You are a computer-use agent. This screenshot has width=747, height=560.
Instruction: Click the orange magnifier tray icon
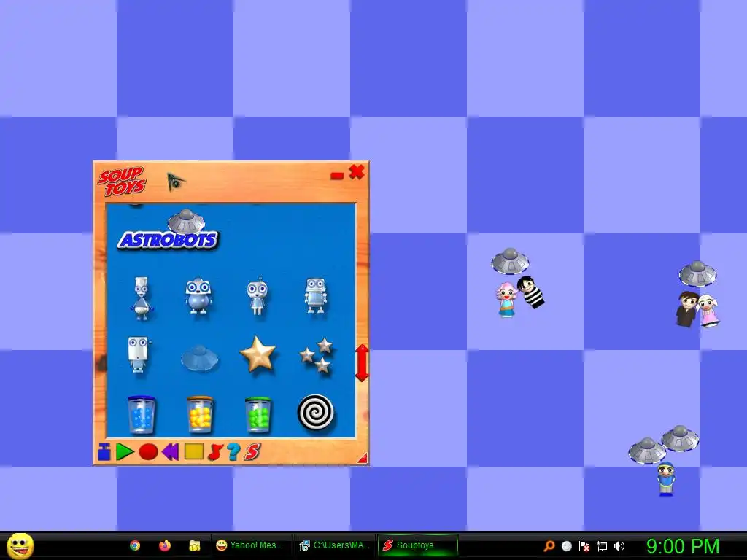[x=549, y=545]
